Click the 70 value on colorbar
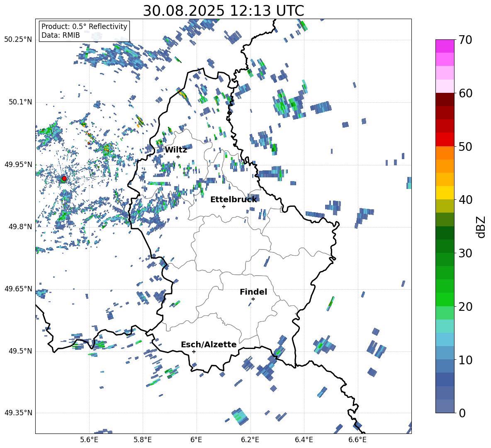Image resolution: width=491 pixels, height=448 pixels. 465,40
